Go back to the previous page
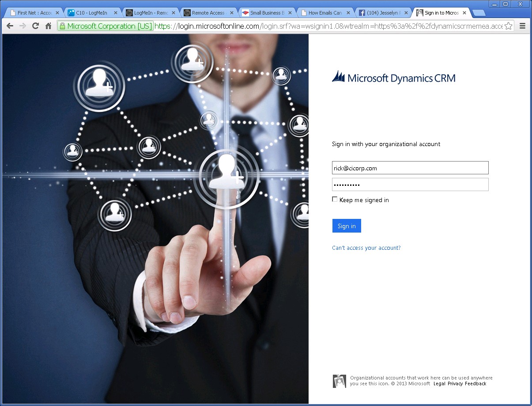The image size is (532, 406). (10, 26)
